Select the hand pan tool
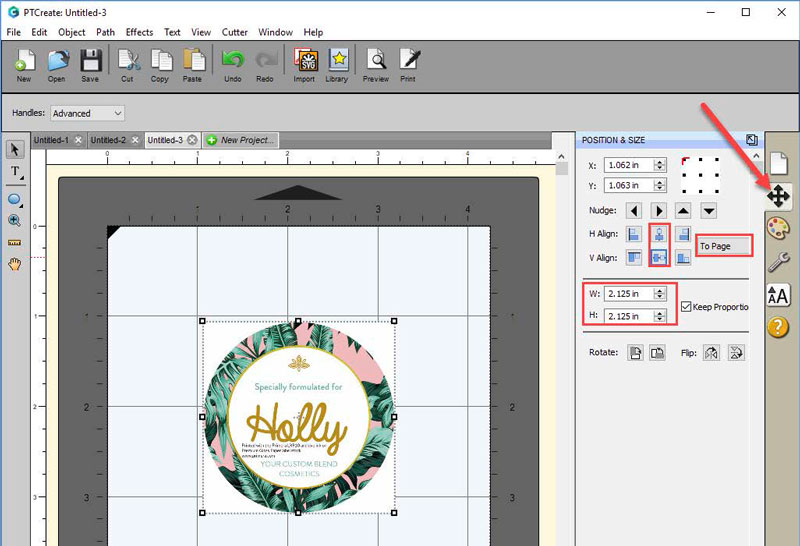Image resolution: width=800 pixels, height=546 pixels. click(14, 264)
